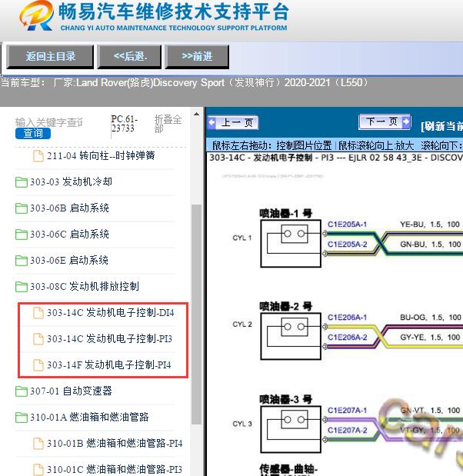
Task: Click the 刷新当前 refresh link
Action: coord(441,126)
